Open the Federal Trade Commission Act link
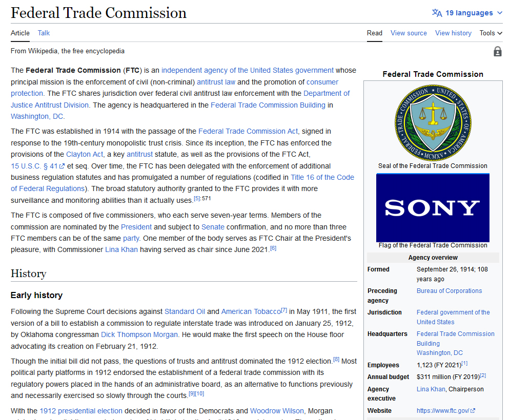The height and width of the screenshot is (420, 510). tap(248, 131)
